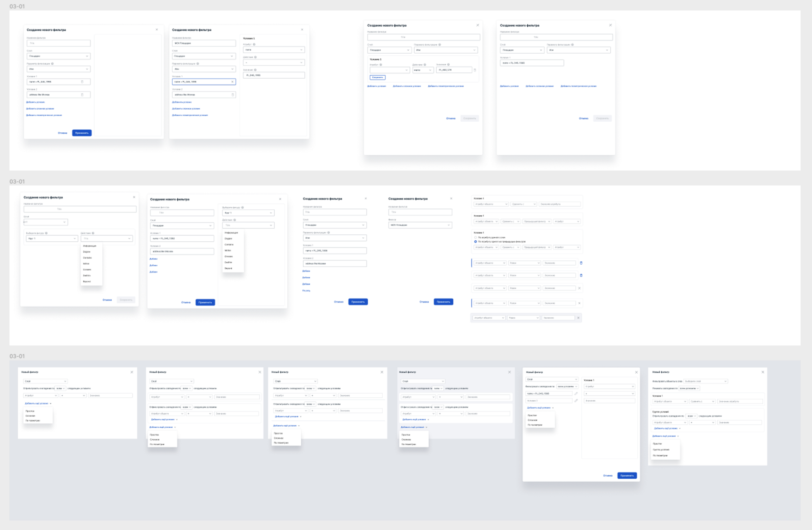Pick Сложное in menu below pencil-icon condition fields
Viewport: 812px width, 530px height.
click(x=532, y=420)
